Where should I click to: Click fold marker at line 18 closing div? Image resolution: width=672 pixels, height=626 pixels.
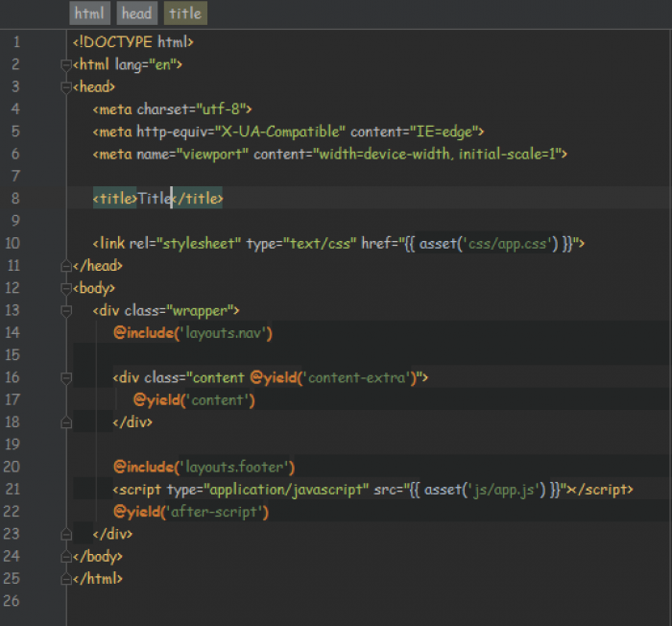66,422
